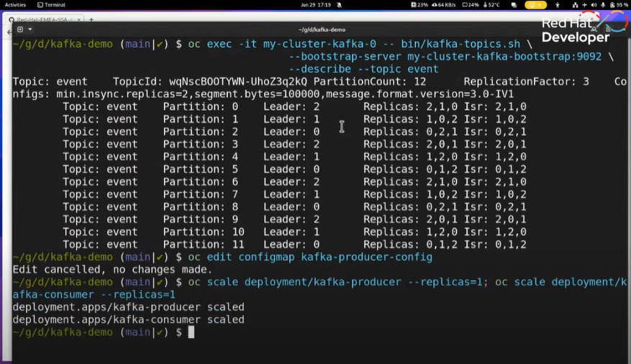The width and height of the screenshot is (631, 364).
Task: Click the battery 95% indicator
Action: [619, 5]
